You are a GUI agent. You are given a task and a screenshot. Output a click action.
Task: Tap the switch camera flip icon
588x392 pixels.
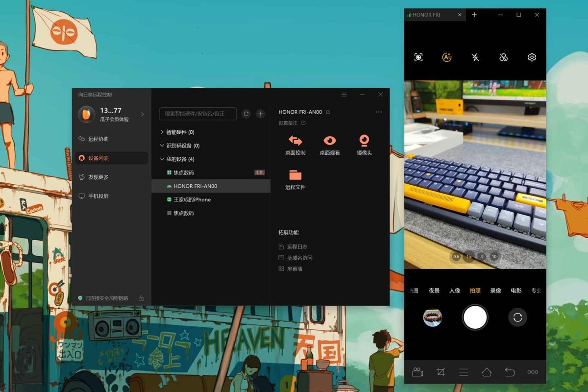tap(517, 318)
